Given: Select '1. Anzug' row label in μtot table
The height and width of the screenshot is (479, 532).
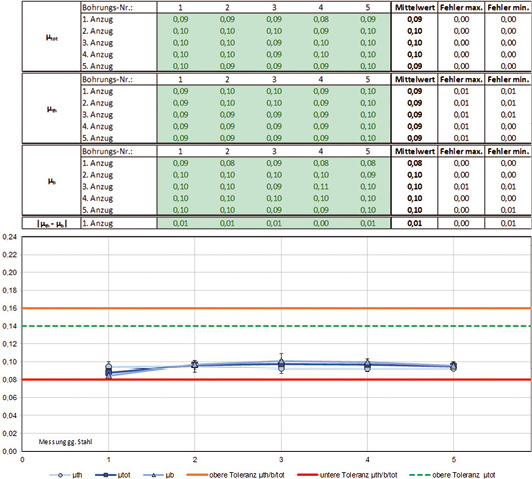Looking at the screenshot, I should pyautogui.click(x=98, y=19).
